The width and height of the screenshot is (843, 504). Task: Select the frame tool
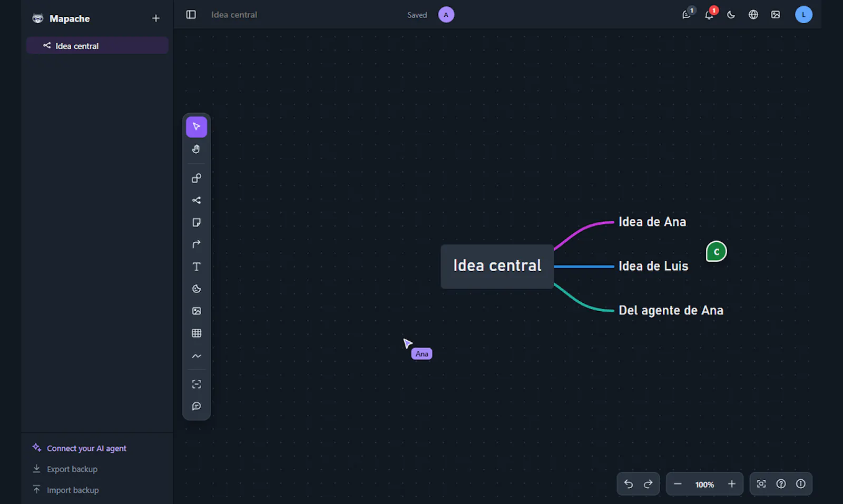(196, 384)
